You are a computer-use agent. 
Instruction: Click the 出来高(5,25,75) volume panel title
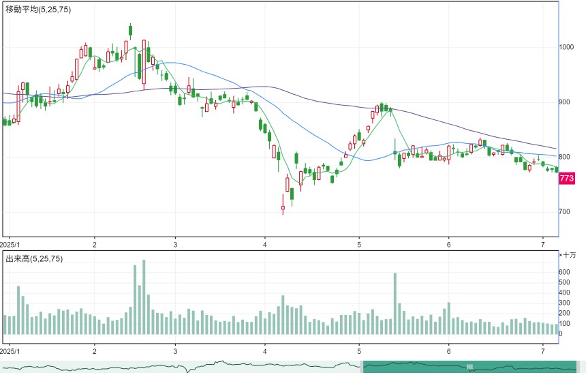click(x=34, y=258)
